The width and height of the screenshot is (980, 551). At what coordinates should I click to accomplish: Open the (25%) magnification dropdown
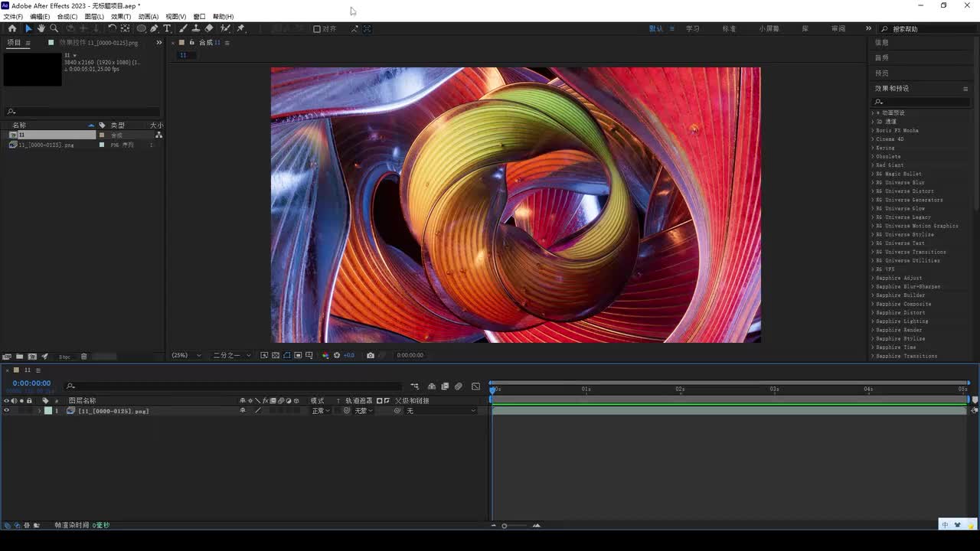187,355
